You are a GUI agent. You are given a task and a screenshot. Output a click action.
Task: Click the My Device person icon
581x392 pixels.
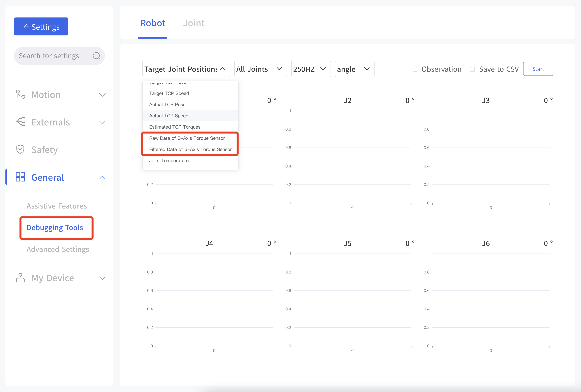point(20,278)
